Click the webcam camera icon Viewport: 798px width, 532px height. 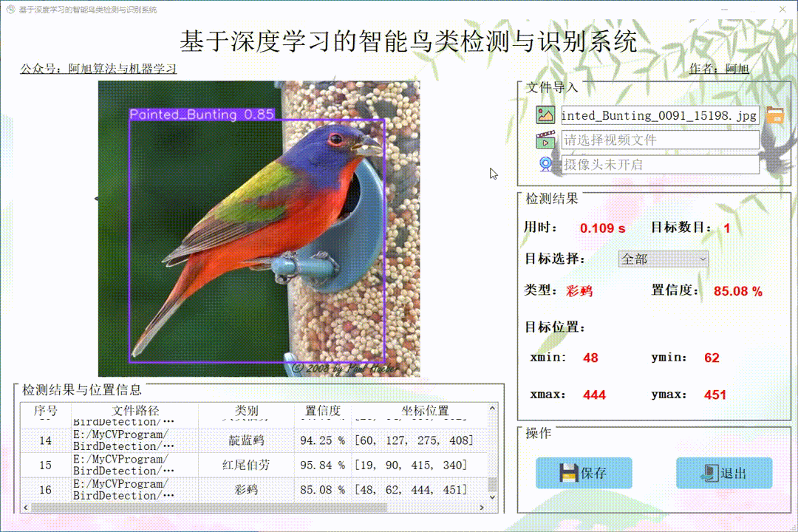coord(545,164)
